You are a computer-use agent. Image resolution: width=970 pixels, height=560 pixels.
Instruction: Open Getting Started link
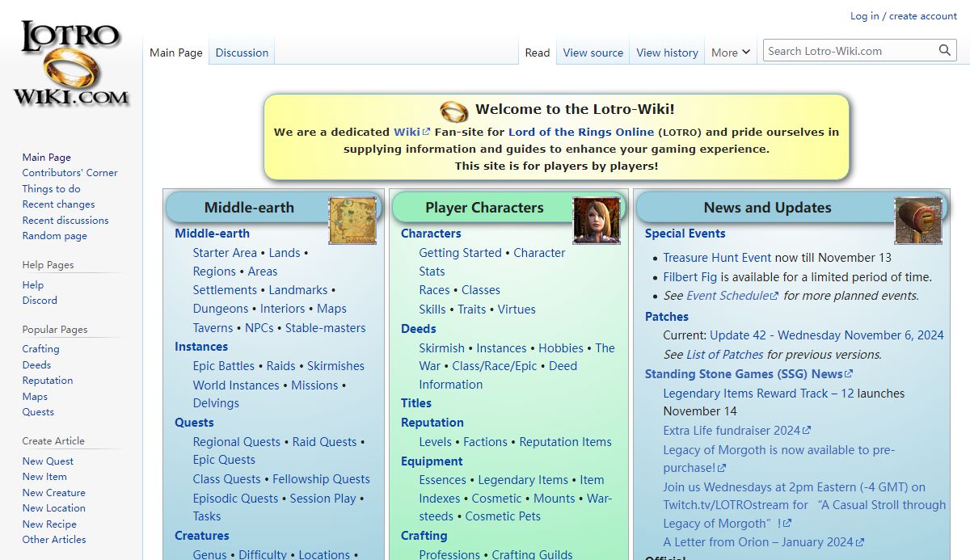(460, 253)
